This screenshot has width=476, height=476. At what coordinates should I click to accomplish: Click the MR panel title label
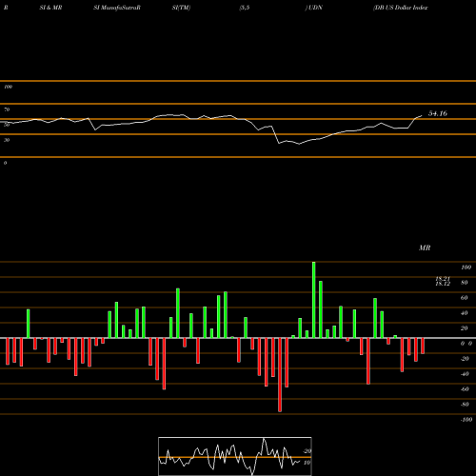tap(425, 248)
